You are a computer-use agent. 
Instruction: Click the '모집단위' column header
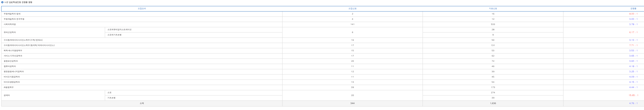142,8
